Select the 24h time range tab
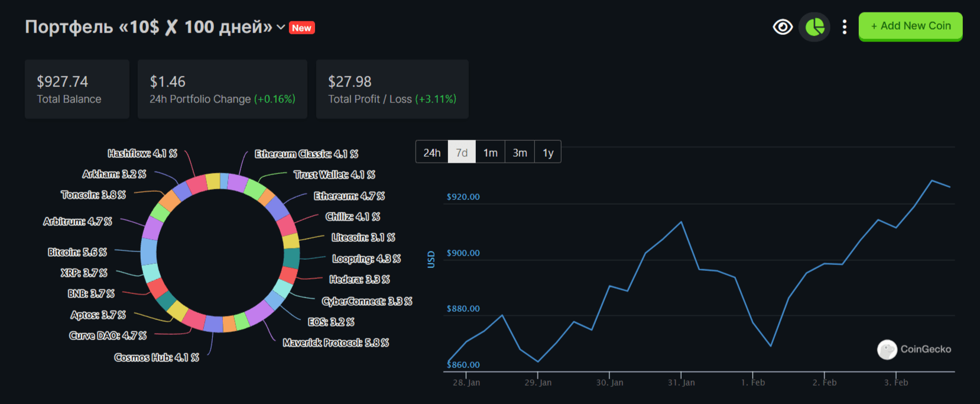The width and height of the screenshot is (980, 404). (432, 153)
